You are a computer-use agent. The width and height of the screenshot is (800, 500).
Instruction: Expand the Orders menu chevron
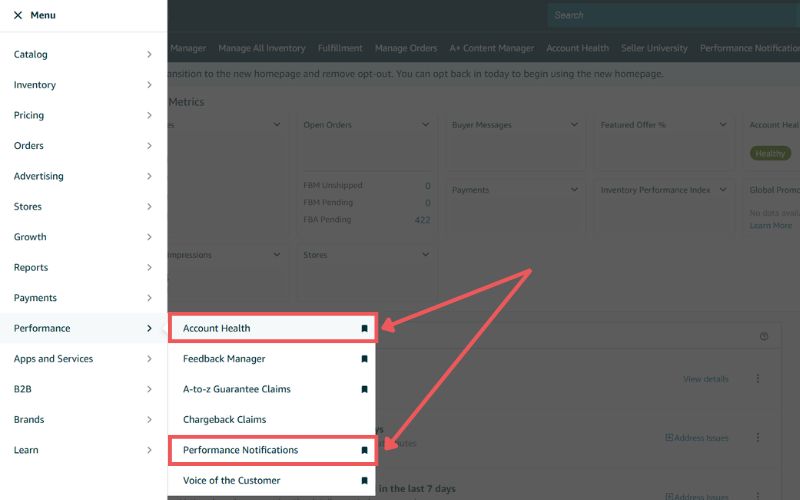click(x=149, y=146)
